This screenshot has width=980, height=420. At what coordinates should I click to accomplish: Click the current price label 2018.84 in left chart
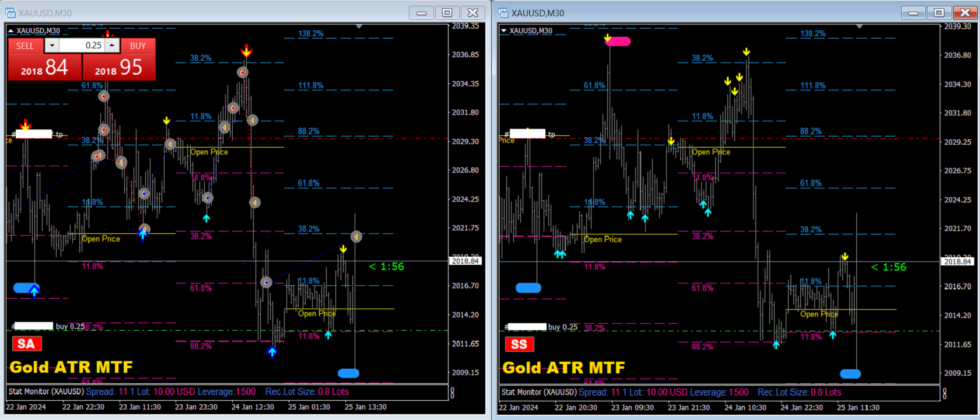[465, 261]
